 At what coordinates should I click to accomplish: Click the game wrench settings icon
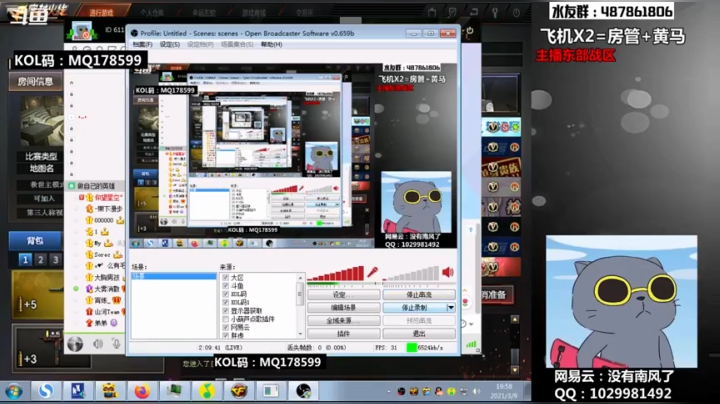(495, 12)
